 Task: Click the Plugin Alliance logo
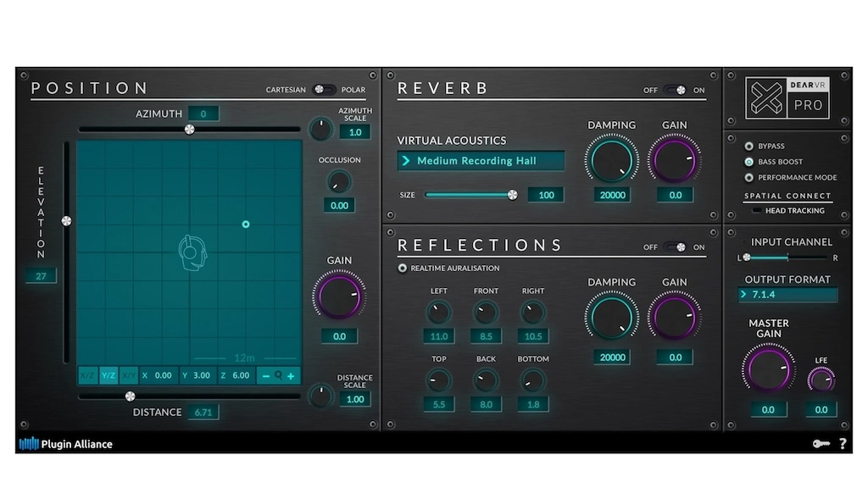pyautogui.click(x=66, y=443)
